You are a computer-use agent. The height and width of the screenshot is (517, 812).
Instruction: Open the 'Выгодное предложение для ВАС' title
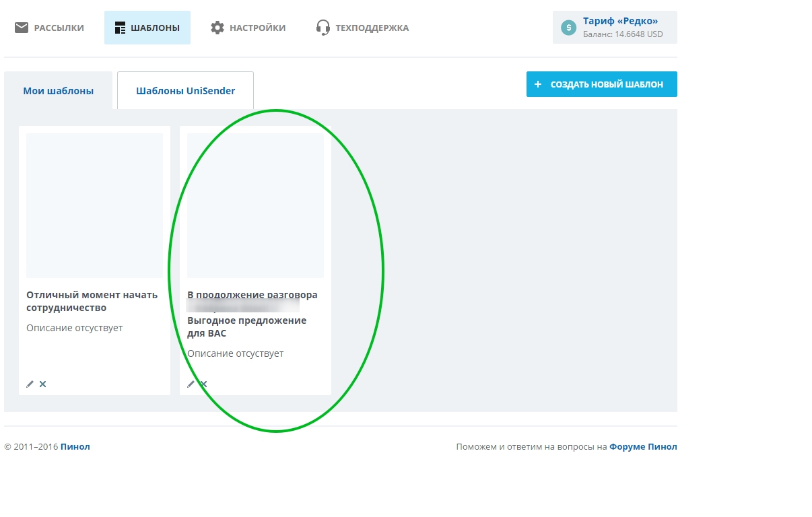(x=246, y=326)
